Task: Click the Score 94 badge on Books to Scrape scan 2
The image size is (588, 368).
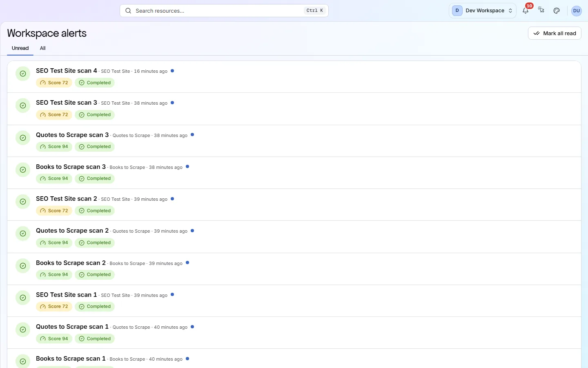Action: click(54, 275)
